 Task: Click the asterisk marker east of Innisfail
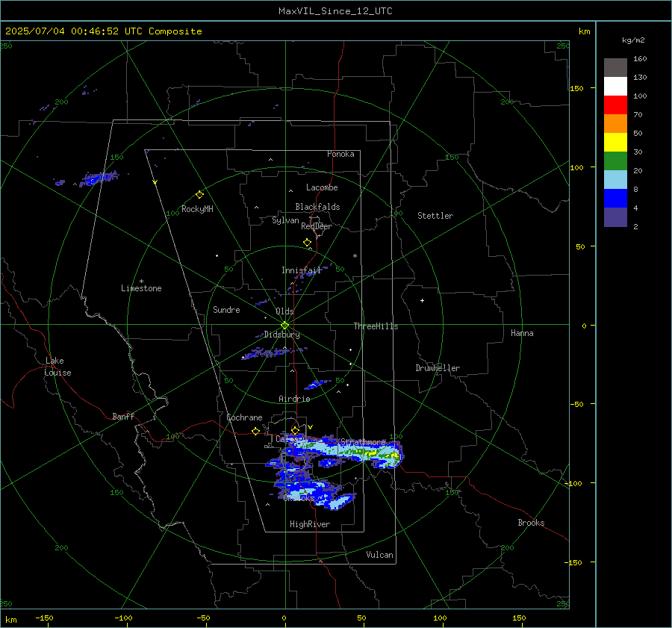click(355, 256)
